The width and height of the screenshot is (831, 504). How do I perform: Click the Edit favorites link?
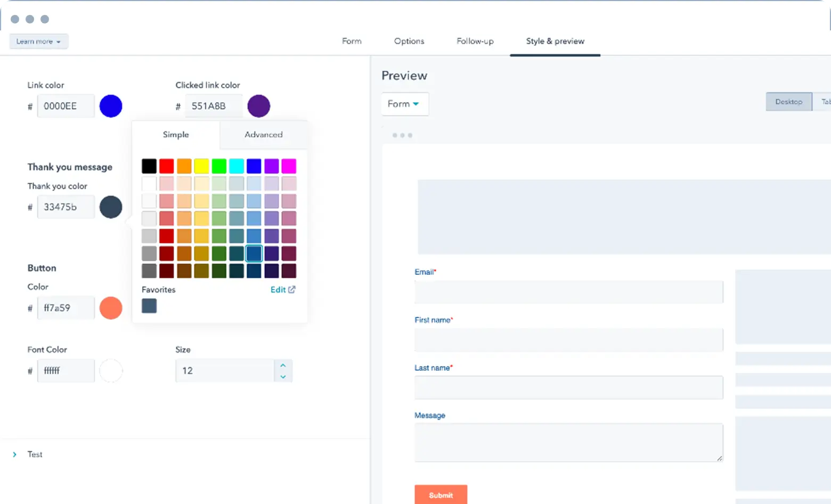[x=278, y=290]
